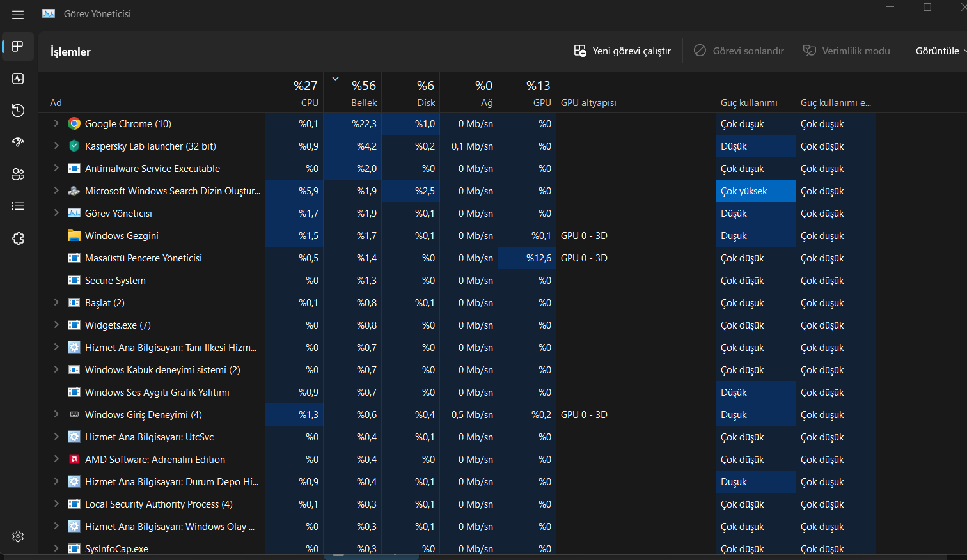Open the Details list page icon
This screenshot has width=967, height=560.
coord(18,206)
